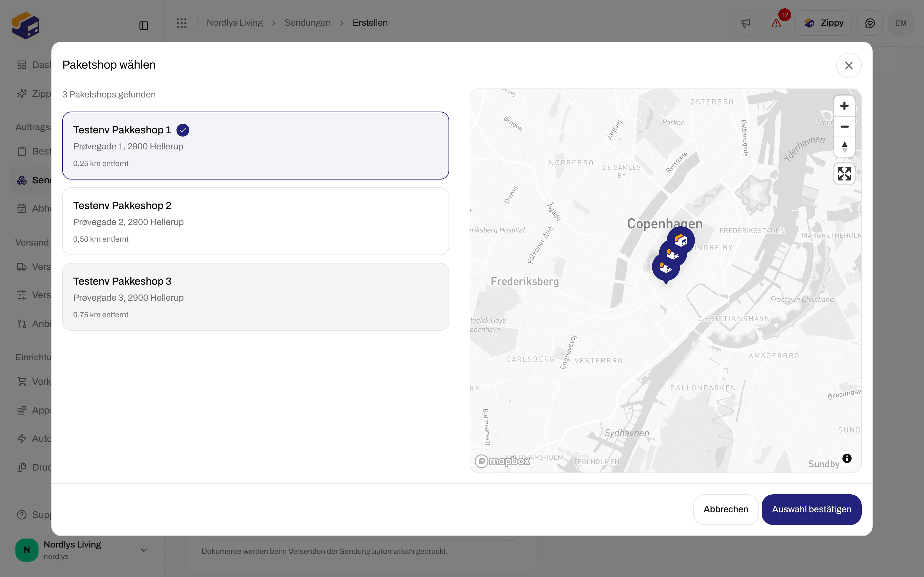Enter fullscreen map view
Image resolution: width=924 pixels, height=577 pixels.
(x=844, y=174)
